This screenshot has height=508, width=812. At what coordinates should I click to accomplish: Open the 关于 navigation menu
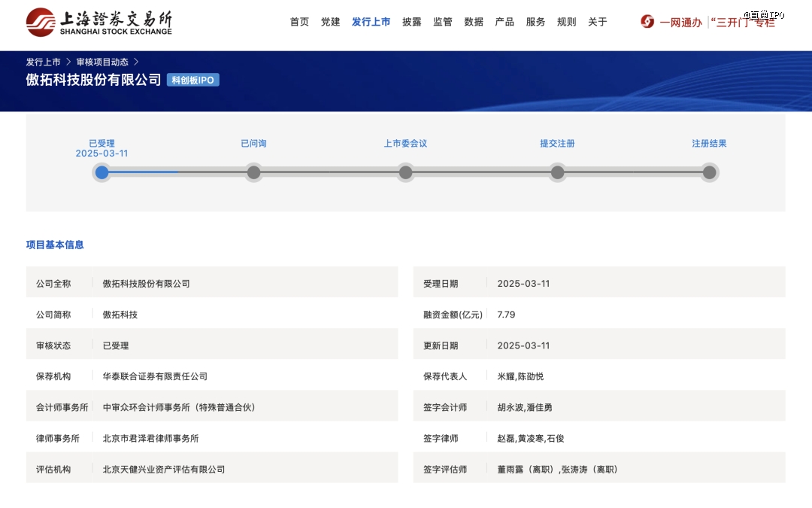click(x=598, y=22)
